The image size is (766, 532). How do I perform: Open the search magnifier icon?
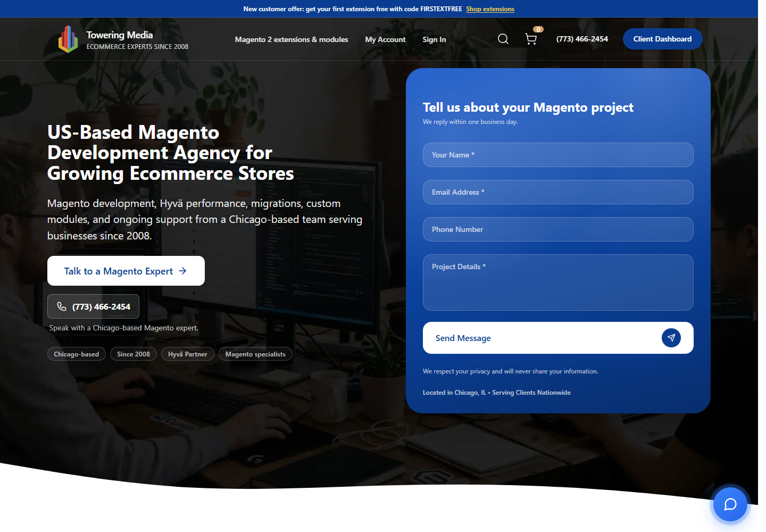click(x=503, y=39)
